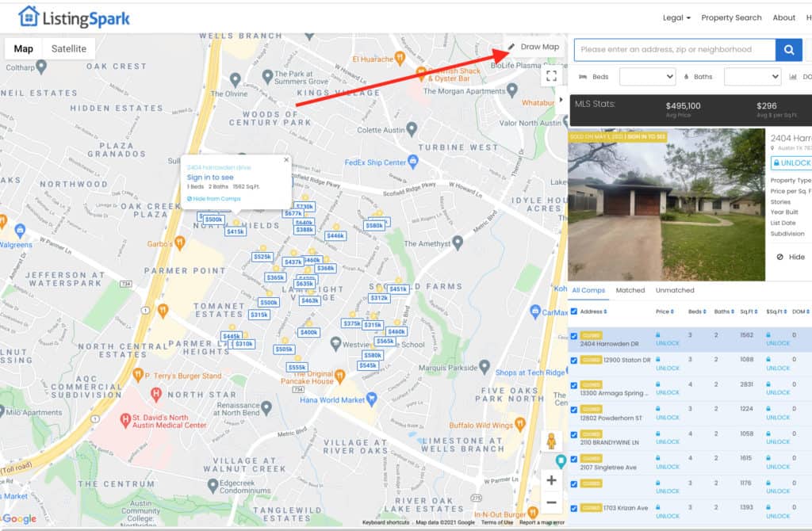The image size is (812, 531).
Task: Click the FedEx Ship Center pin
Action: (412, 162)
